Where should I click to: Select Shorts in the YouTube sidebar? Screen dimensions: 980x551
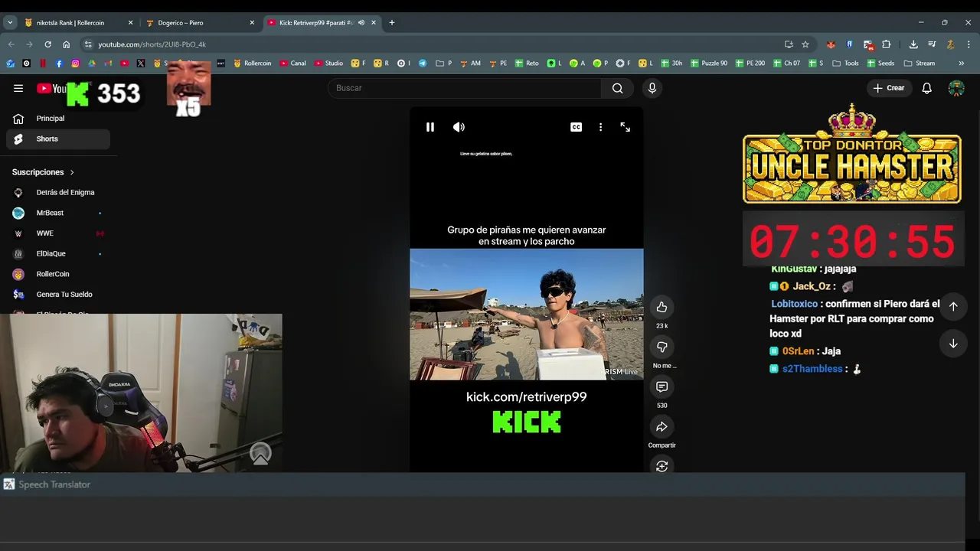[58, 139]
